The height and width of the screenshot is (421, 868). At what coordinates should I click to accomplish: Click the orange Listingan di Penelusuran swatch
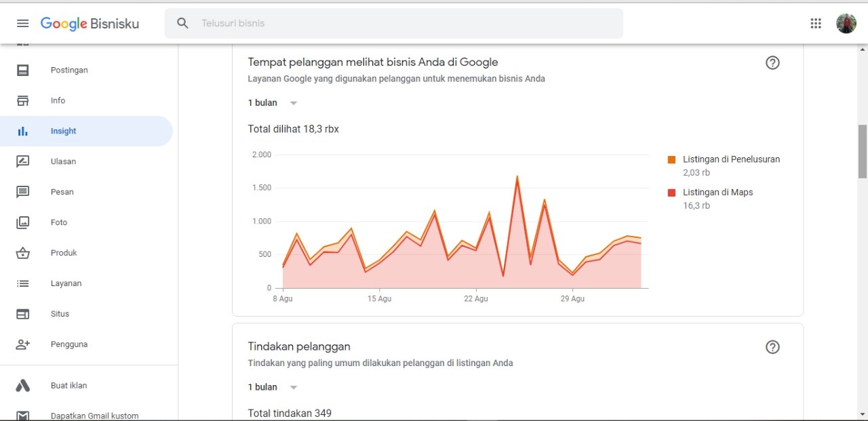671,160
